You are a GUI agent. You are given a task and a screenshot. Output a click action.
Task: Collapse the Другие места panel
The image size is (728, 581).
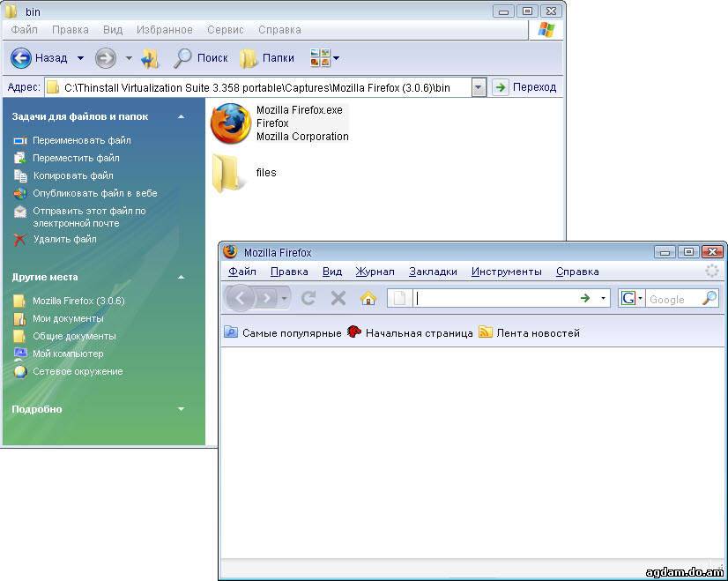[x=181, y=277]
